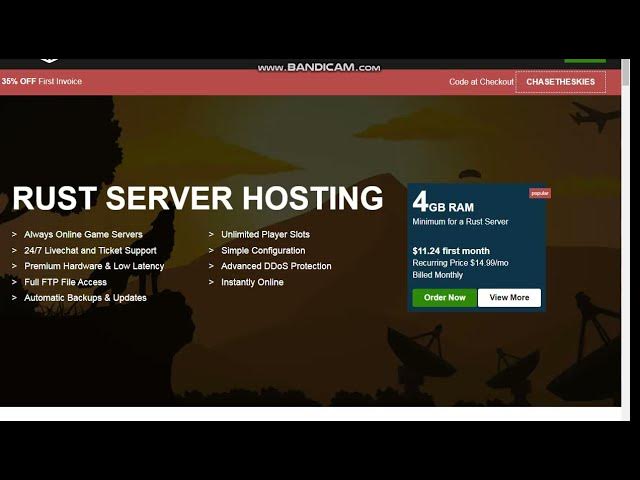Image resolution: width=640 pixels, height=480 pixels.
Task: Click 'Full FTP File Access' text
Action: 65,282
